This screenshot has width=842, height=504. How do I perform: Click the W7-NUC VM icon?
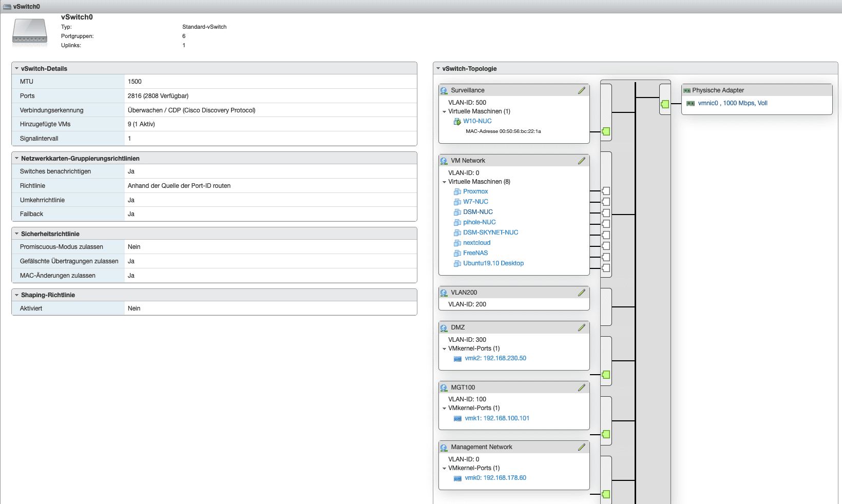[457, 202]
